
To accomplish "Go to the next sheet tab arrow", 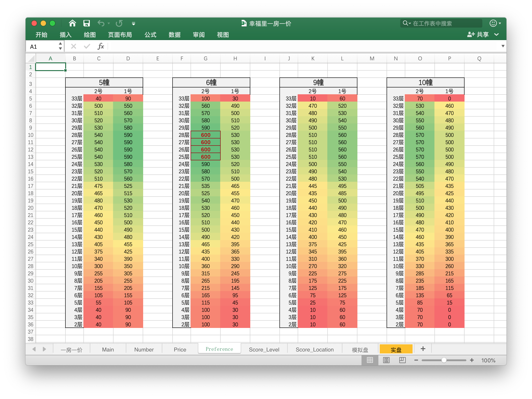I will coord(44,349).
